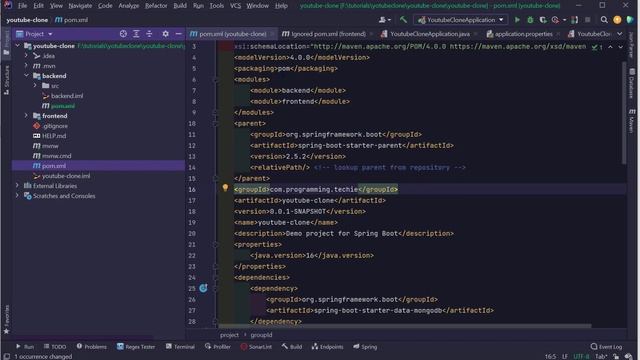Open the Run tool window
Image resolution: width=640 pixels, height=360 pixels.
pos(25,347)
